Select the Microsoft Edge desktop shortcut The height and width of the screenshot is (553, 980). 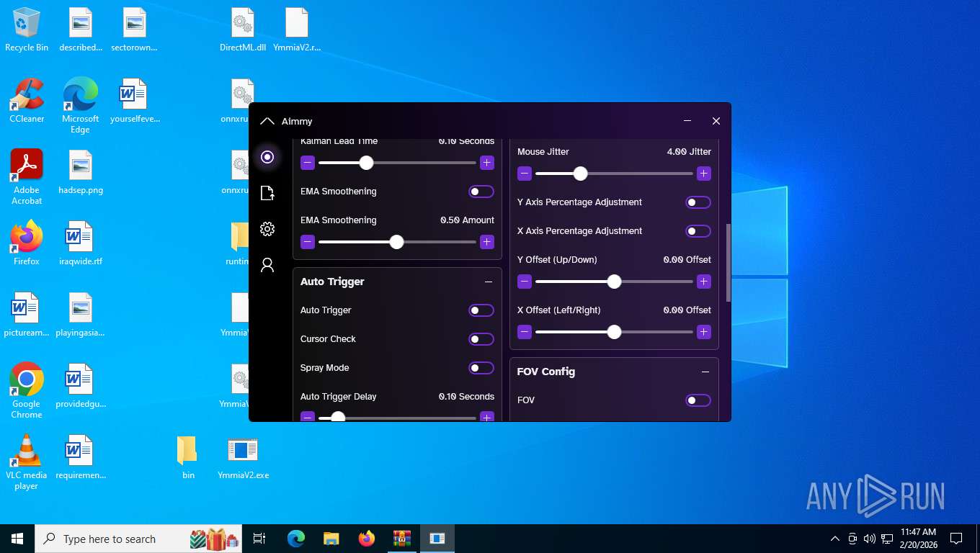coord(80,106)
